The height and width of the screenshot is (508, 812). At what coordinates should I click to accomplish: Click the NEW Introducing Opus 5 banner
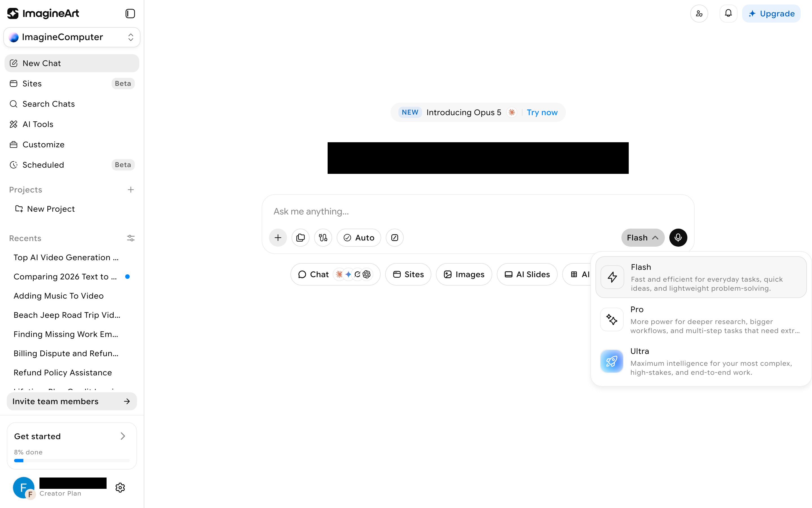coord(478,112)
